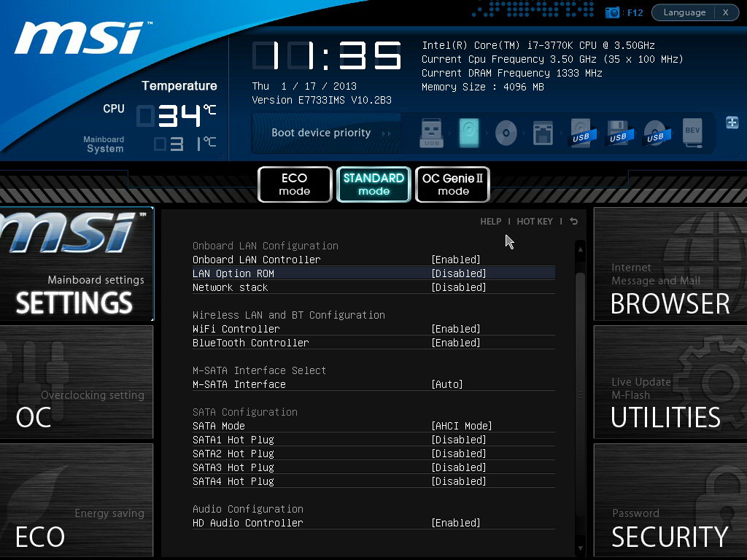Select the USB key boot device icon

(x=432, y=133)
